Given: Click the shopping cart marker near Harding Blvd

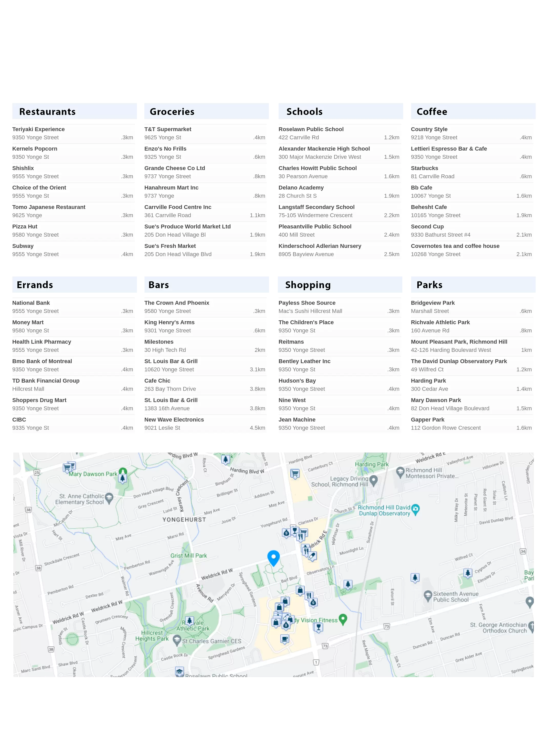Looking at the screenshot, I should (x=295, y=474).
